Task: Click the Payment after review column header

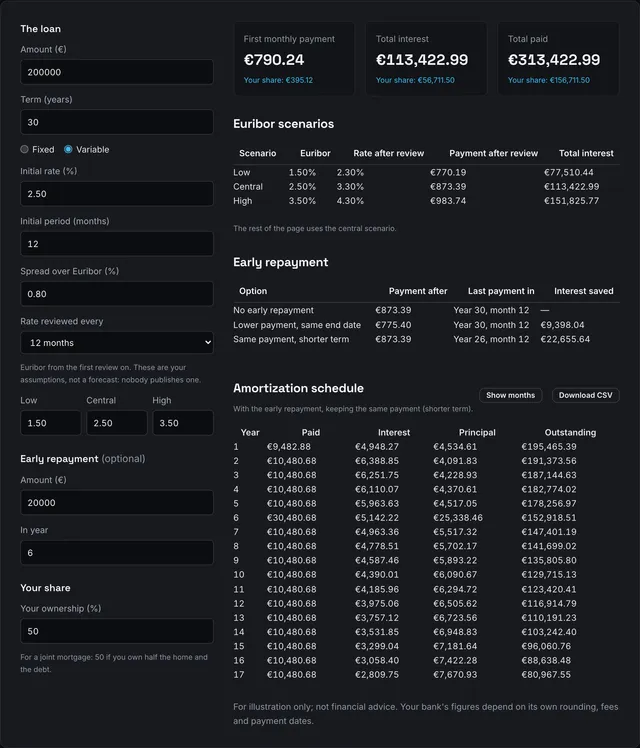Action: [x=494, y=153]
